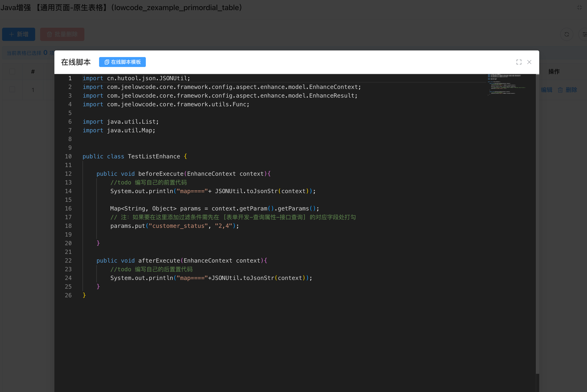Click 'import cn.hutool.json.JSONUtil;' line
Screen dimensions: 587x392
136,78
